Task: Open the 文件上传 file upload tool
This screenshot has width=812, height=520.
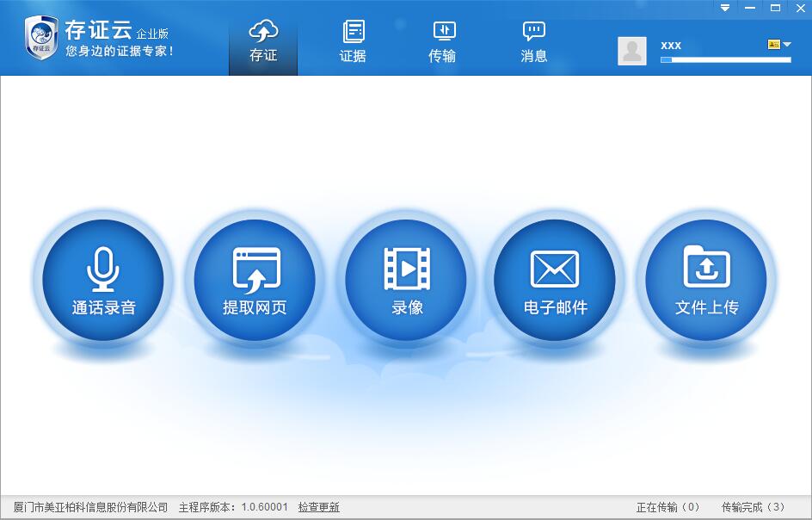Action: [706, 281]
